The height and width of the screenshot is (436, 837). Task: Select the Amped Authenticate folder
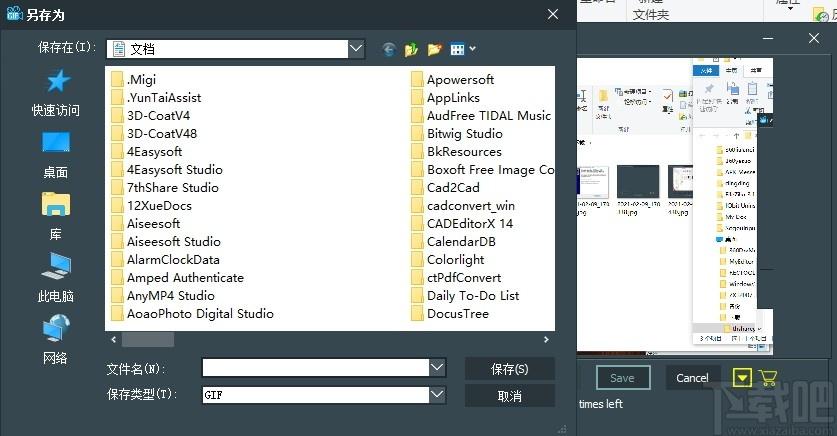178,278
